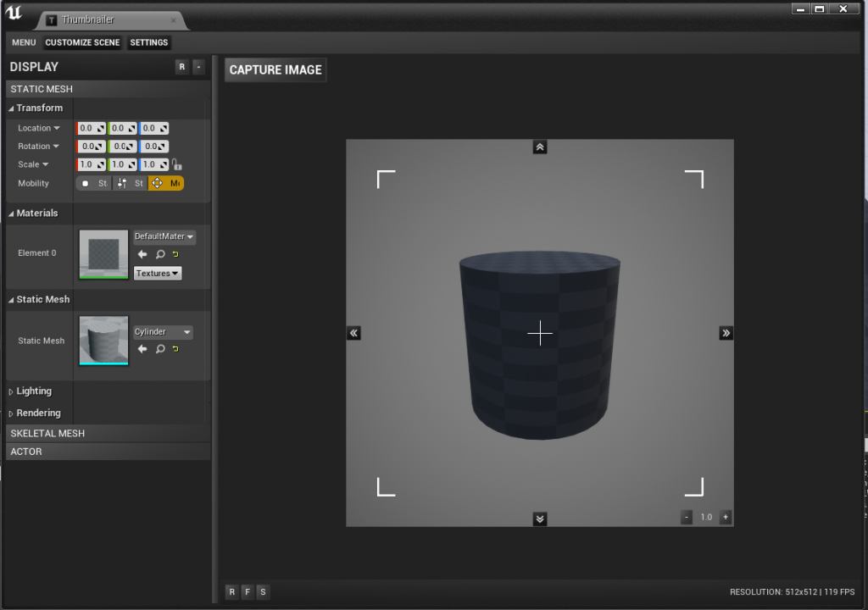Screen dimensions: 868x610
Task: Expand the Lighting section
Action: pyautogui.click(x=34, y=391)
